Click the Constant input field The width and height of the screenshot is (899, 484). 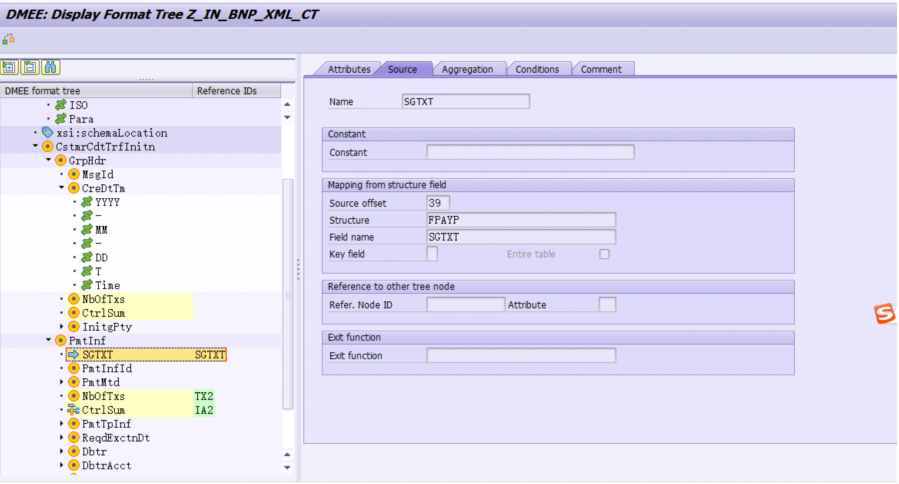530,153
